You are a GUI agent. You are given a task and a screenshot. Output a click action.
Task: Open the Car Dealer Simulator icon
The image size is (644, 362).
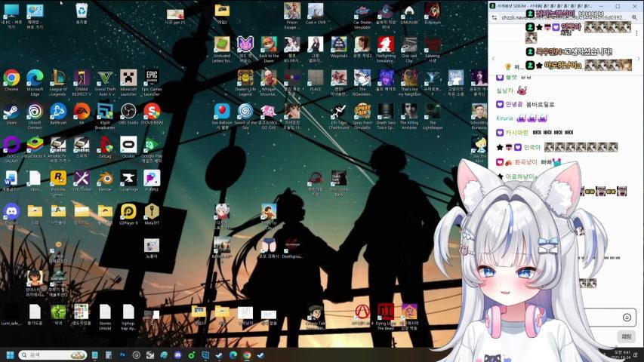(x=362, y=11)
